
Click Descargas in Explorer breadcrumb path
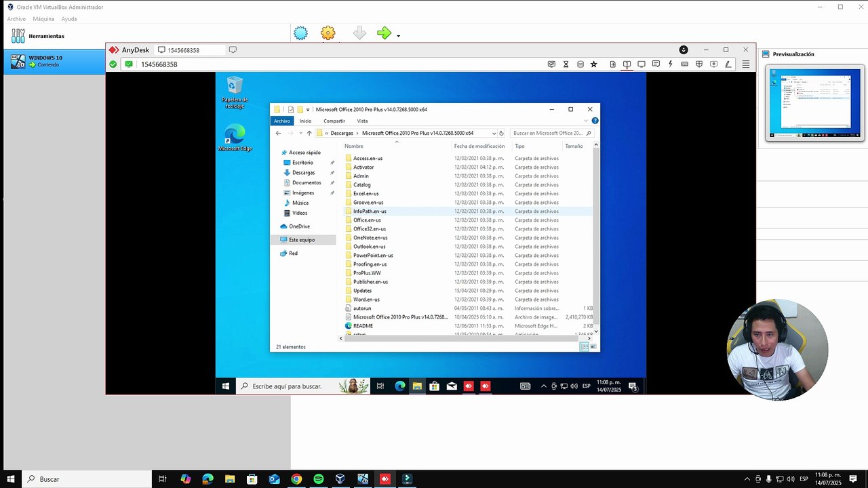tap(342, 134)
